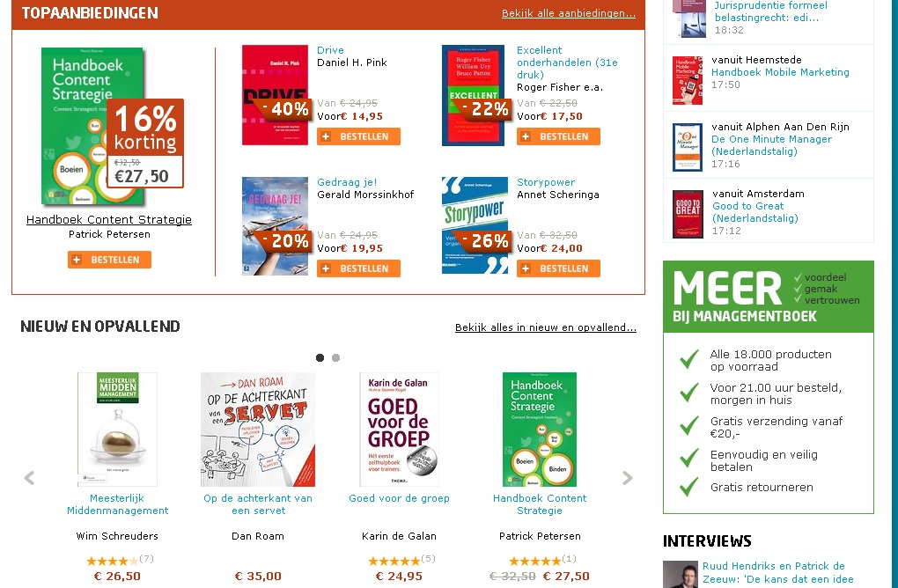The image size is (898, 588).
Task: Click the Handboek Mobile Marketing cover icon
Action: click(688, 80)
